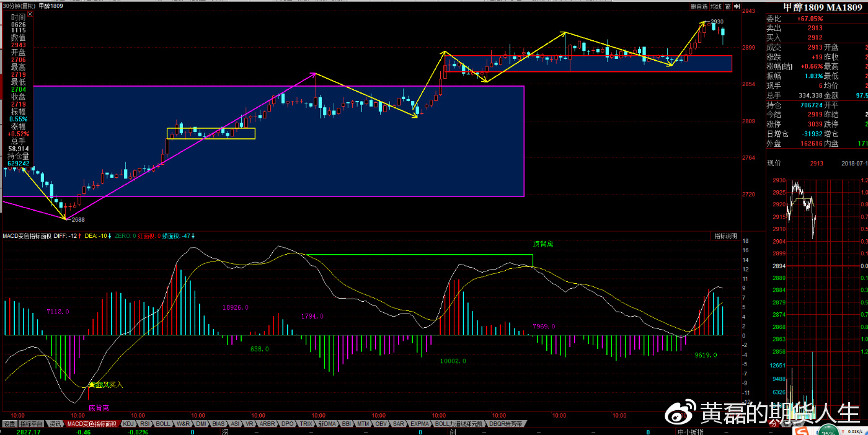Select the RSI indicator tab
Viewport: 868px width, 435px height.
[x=144, y=424]
